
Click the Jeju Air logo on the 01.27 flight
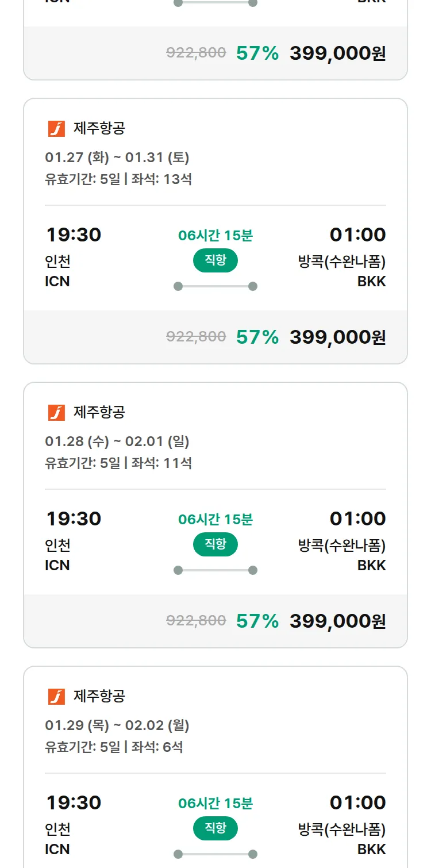pyautogui.click(x=56, y=128)
